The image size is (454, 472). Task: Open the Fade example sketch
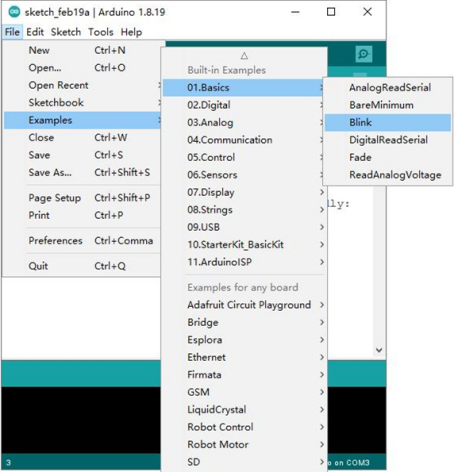coord(388,157)
